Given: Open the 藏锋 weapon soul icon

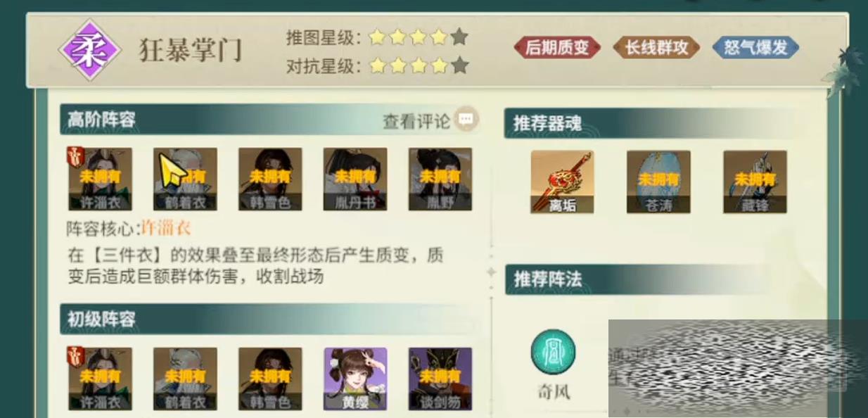Looking at the screenshot, I should tap(755, 182).
